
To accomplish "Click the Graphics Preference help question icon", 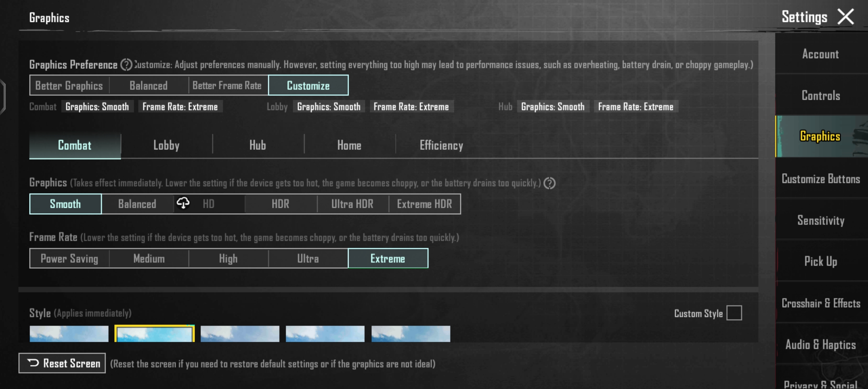I will (x=126, y=65).
